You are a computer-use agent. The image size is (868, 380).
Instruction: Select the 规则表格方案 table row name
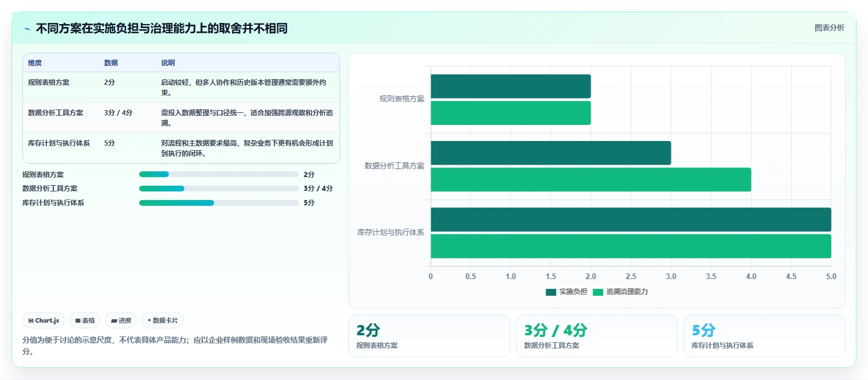pos(49,82)
